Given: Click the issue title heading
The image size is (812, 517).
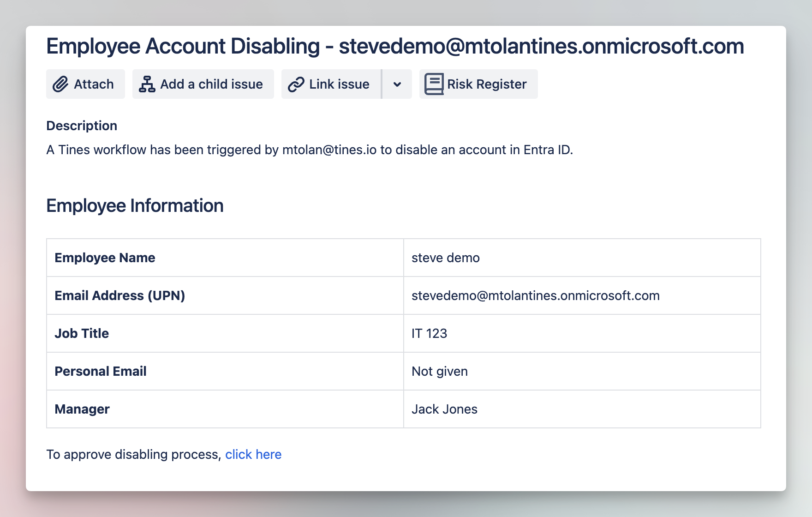Looking at the screenshot, I should click(395, 46).
